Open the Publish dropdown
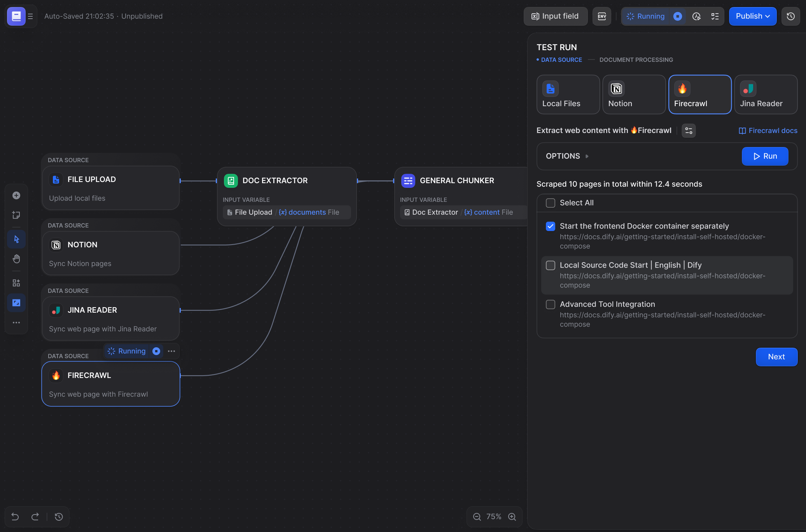This screenshot has width=806, height=532. click(752, 16)
